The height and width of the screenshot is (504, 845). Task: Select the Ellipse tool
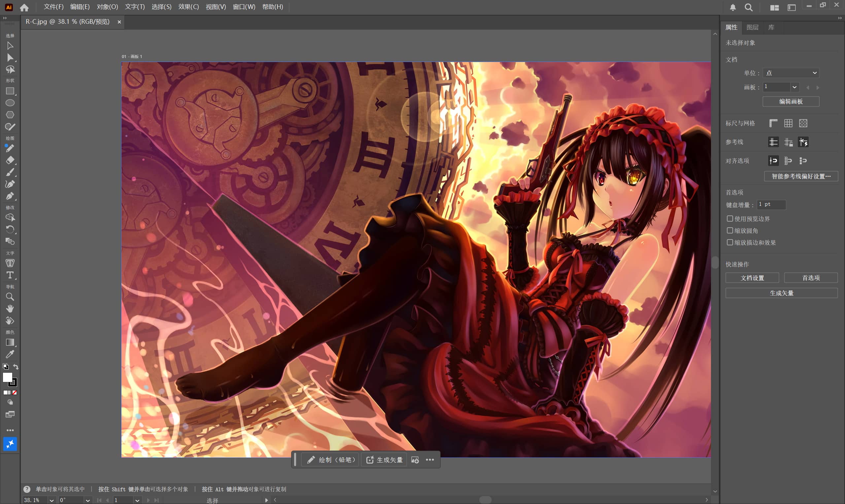click(10, 103)
